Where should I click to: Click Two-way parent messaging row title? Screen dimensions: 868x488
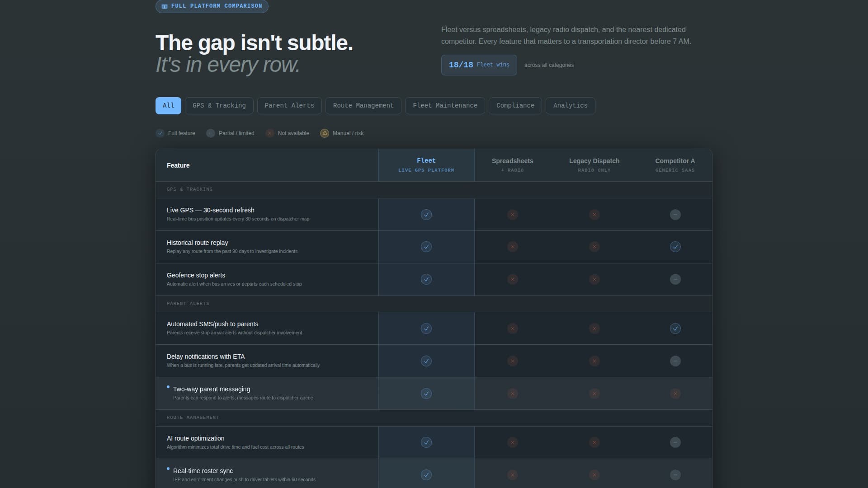click(x=212, y=389)
